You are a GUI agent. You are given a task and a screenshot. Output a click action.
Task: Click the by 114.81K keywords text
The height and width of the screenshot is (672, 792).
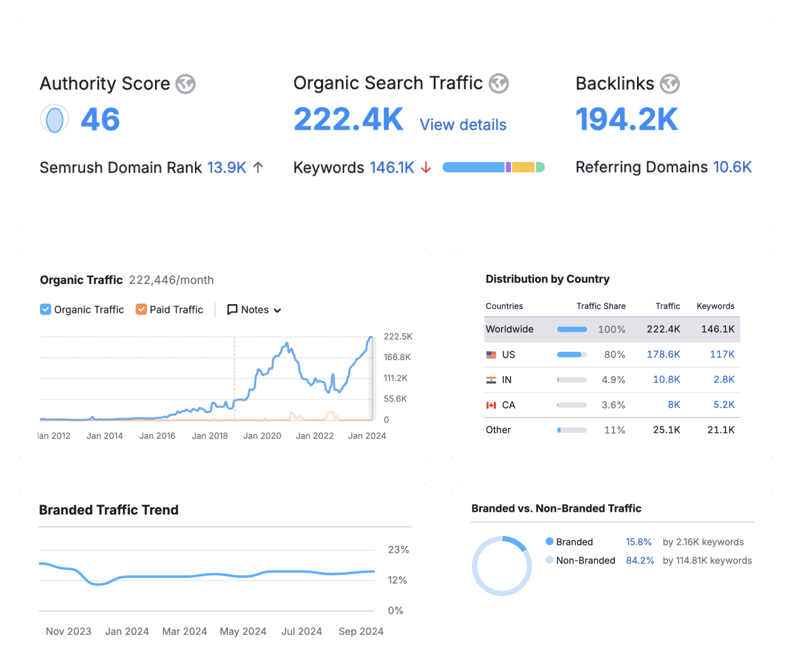pyautogui.click(x=707, y=561)
